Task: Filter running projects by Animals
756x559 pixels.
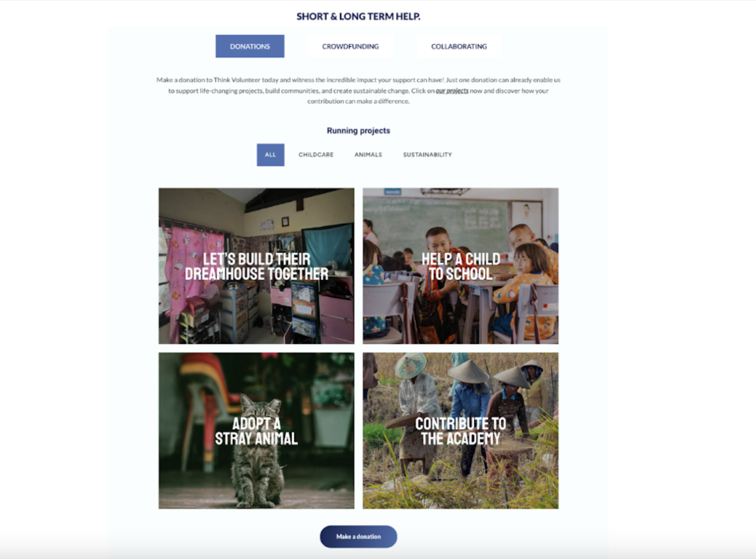Action: (368, 155)
